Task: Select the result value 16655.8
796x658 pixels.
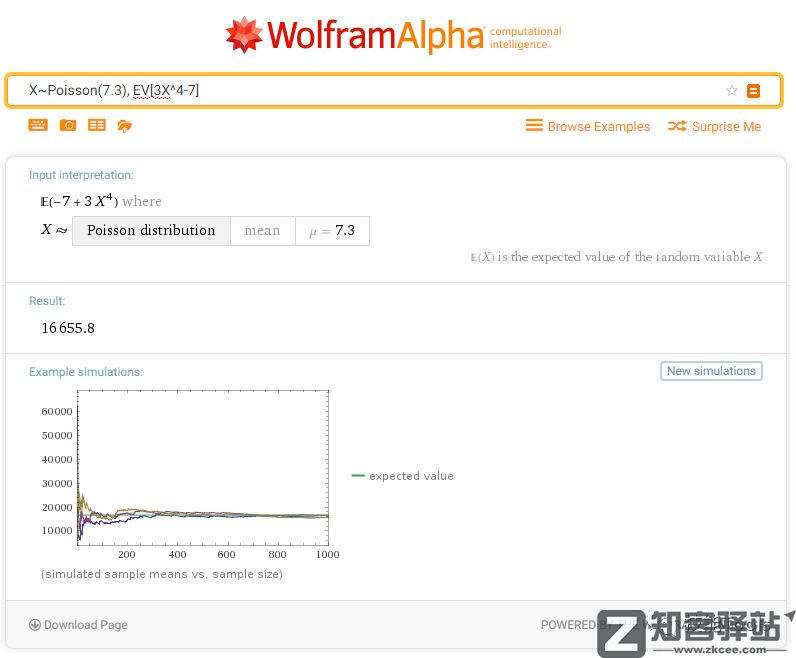Action: click(68, 328)
